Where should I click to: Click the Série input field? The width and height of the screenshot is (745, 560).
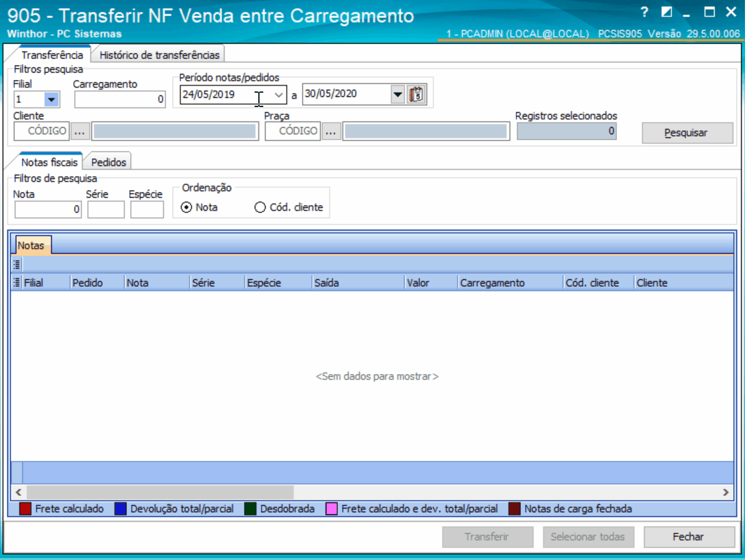click(106, 210)
